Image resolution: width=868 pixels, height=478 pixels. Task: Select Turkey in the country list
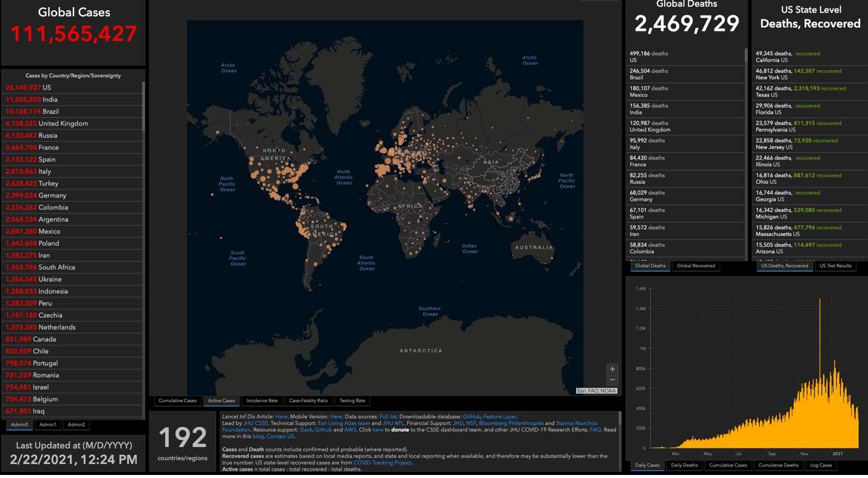(72, 183)
